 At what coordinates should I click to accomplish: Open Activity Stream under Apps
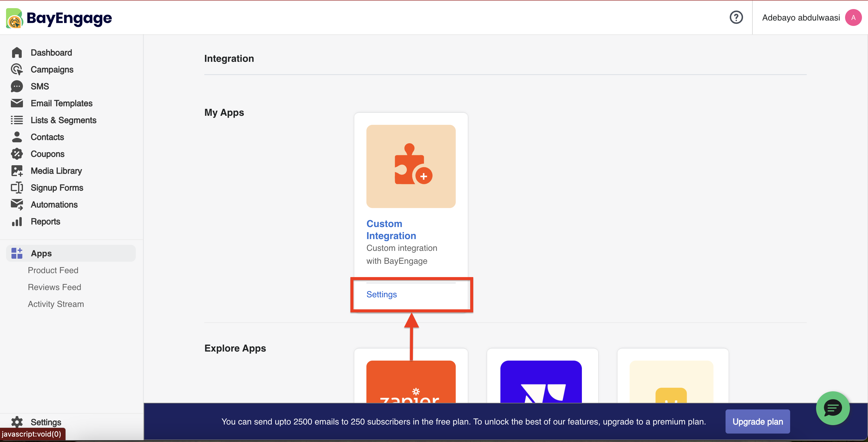(x=56, y=304)
